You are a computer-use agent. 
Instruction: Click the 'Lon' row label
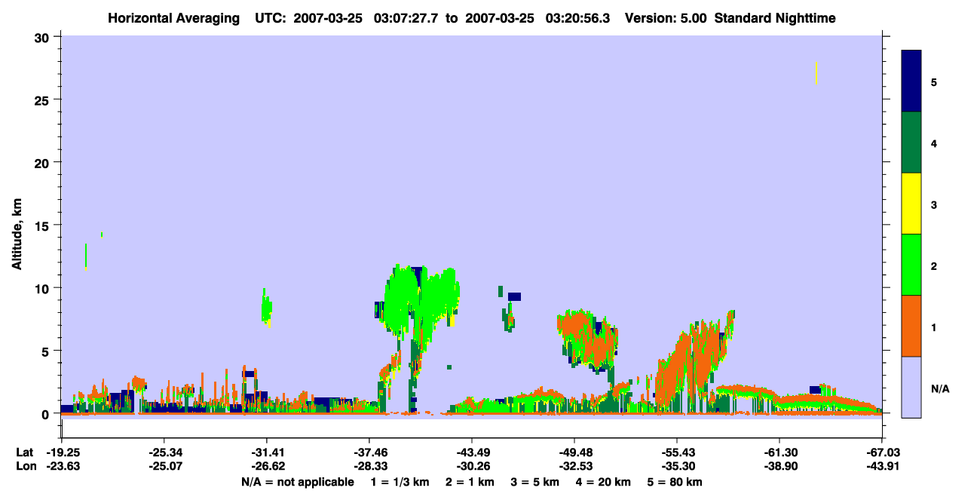[x=25, y=467]
